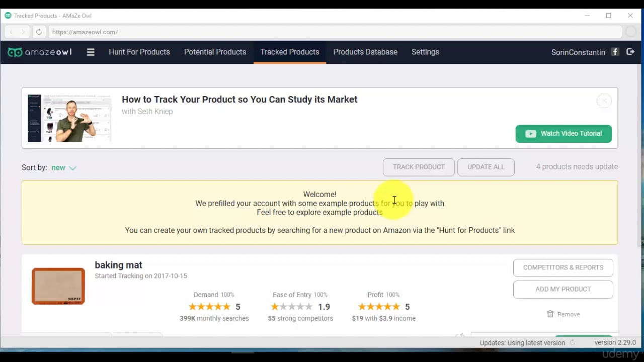Click '4 products needs update' text
Image resolution: width=644 pixels, height=362 pixels.
tap(577, 167)
